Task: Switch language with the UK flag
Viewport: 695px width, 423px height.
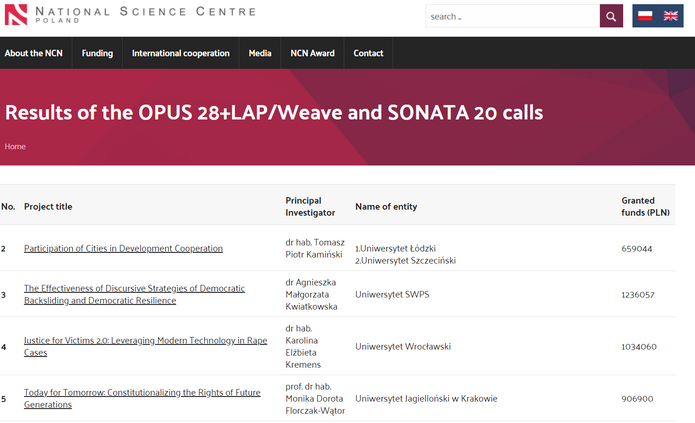Action: point(670,16)
